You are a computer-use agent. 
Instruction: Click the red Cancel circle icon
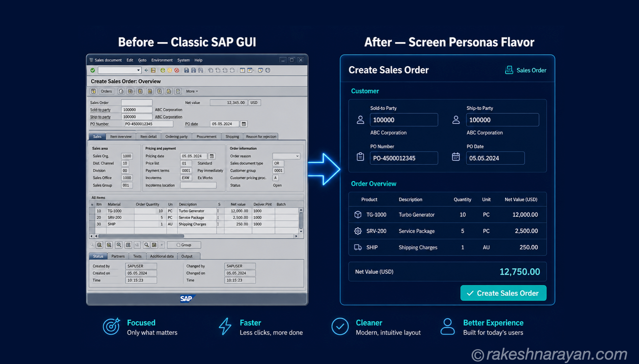click(x=176, y=70)
